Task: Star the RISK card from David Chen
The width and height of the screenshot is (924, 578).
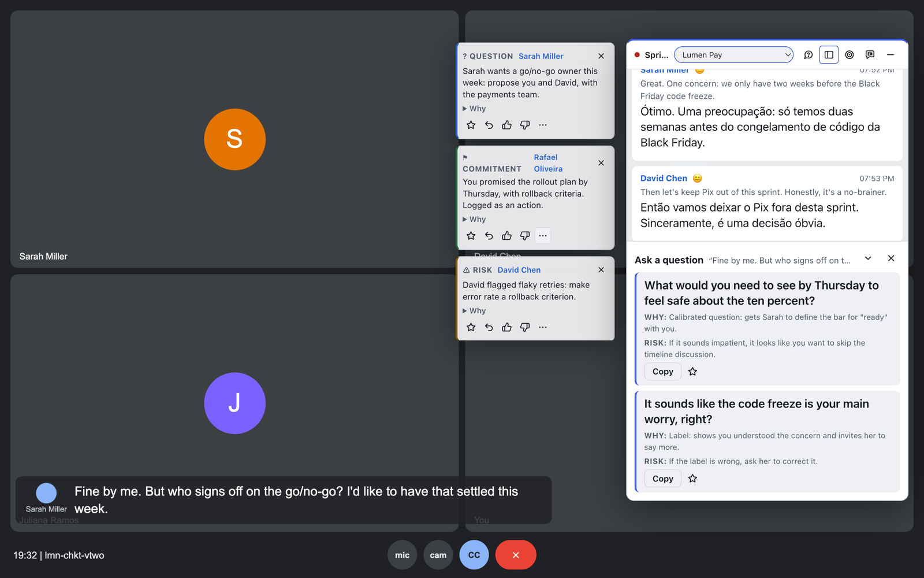Action: click(471, 327)
